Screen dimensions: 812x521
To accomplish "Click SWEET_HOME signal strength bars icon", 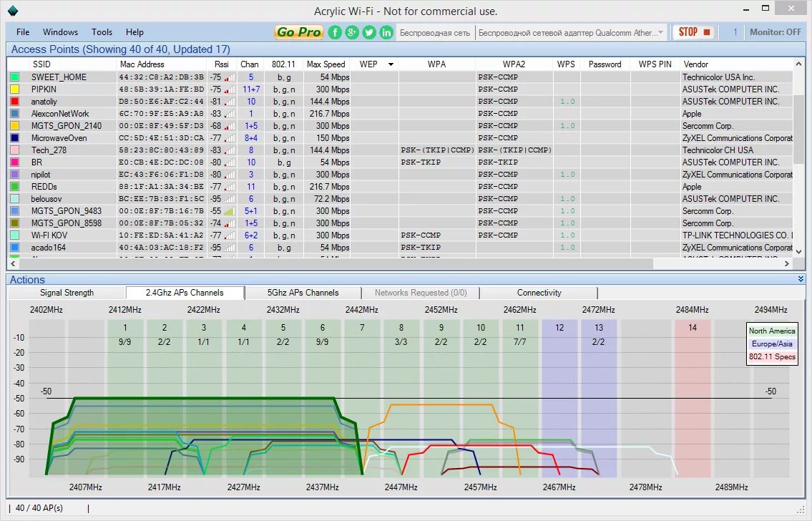I will (x=230, y=77).
